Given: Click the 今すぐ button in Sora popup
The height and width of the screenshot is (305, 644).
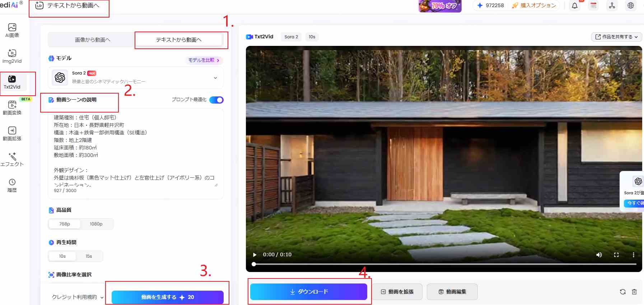Looking at the screenshot, I should point(635,203).
